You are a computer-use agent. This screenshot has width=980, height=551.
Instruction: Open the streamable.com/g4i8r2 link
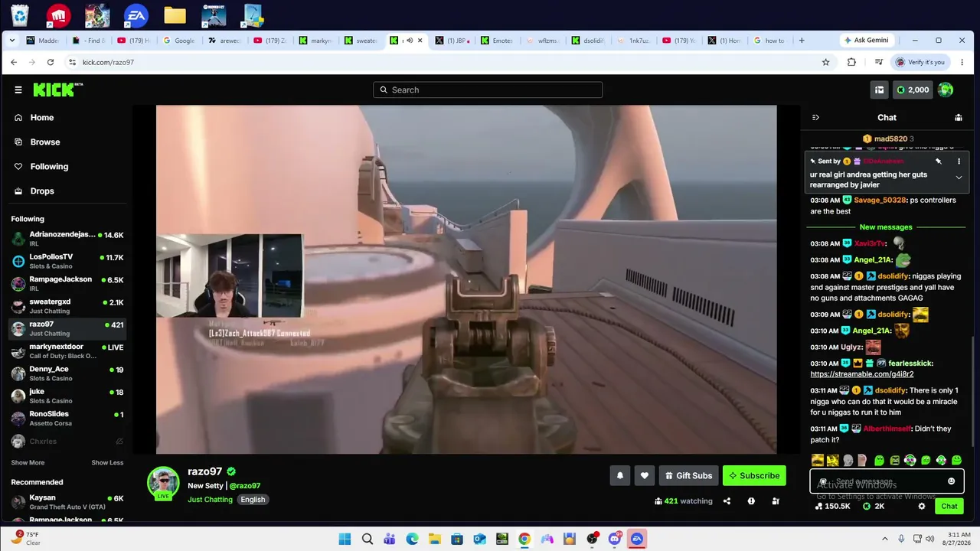tap(861, 374)
